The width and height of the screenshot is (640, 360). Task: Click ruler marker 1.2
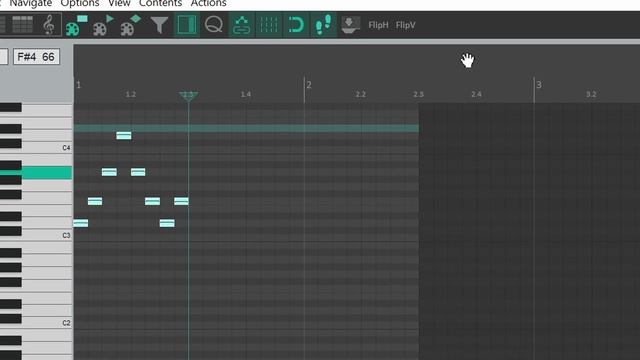pyautogui.click(x=131, y=94)
